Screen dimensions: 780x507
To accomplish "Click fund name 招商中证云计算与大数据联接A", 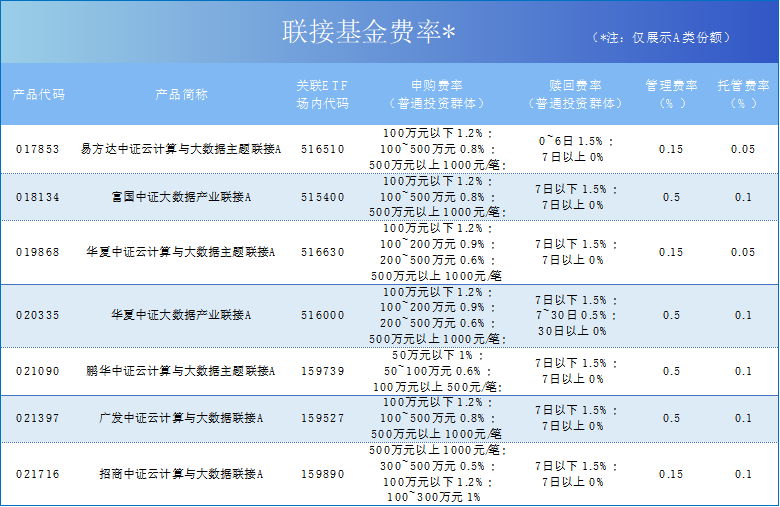I will tap(181, 474).
